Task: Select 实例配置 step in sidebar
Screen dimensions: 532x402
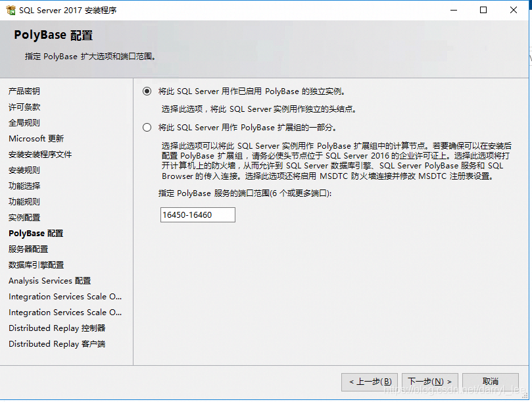Action: pyautogui.click(x=24, y=218)
